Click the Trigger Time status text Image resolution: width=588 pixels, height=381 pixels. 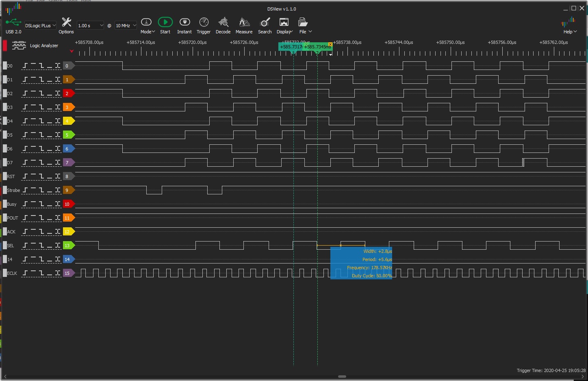tap(551, 370)
